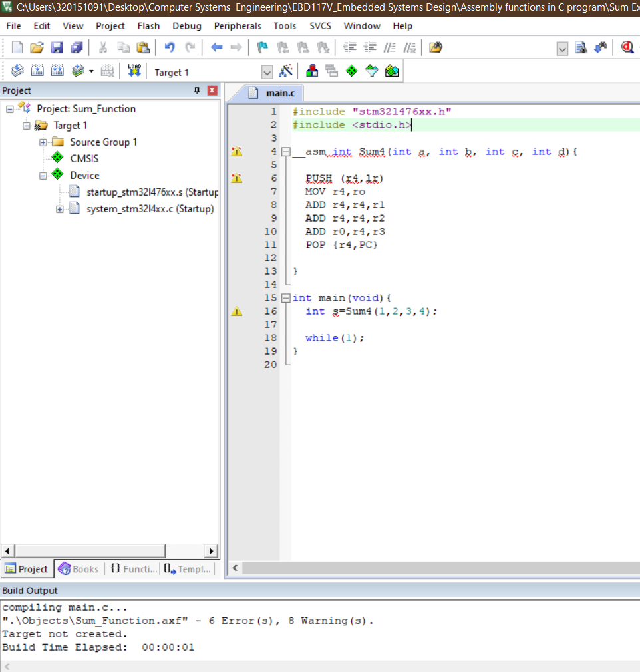
Task: Expand the Source Group 1 node
Action: [43, 142]
